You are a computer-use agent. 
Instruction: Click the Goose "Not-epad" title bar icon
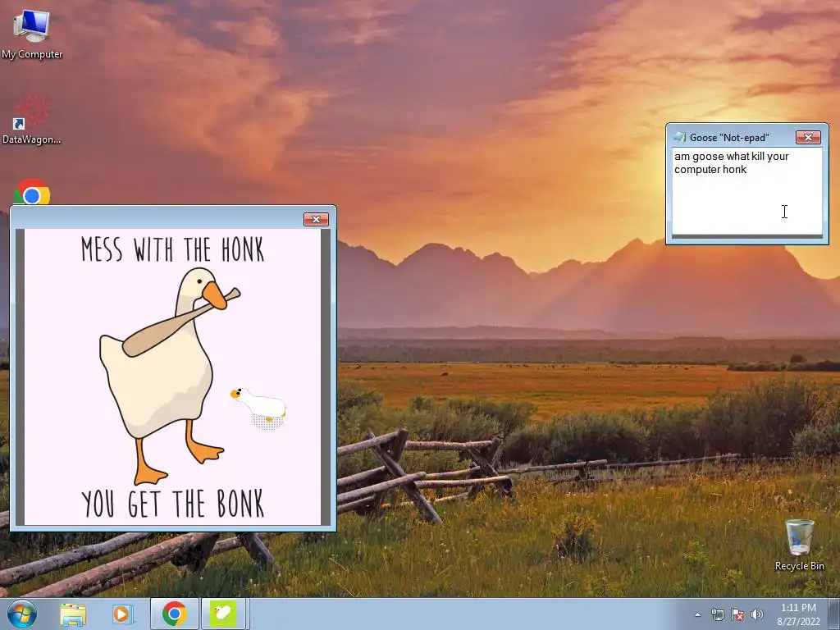point(680,137)
